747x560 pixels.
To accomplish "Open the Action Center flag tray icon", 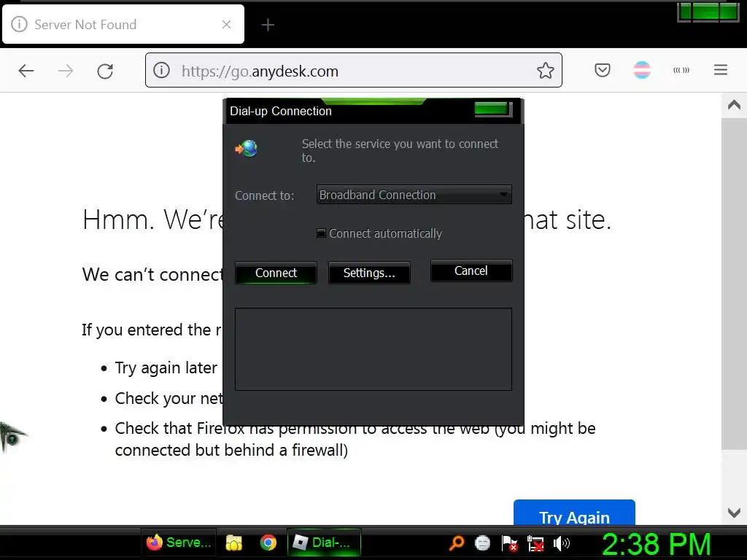I will coord(509,542).
